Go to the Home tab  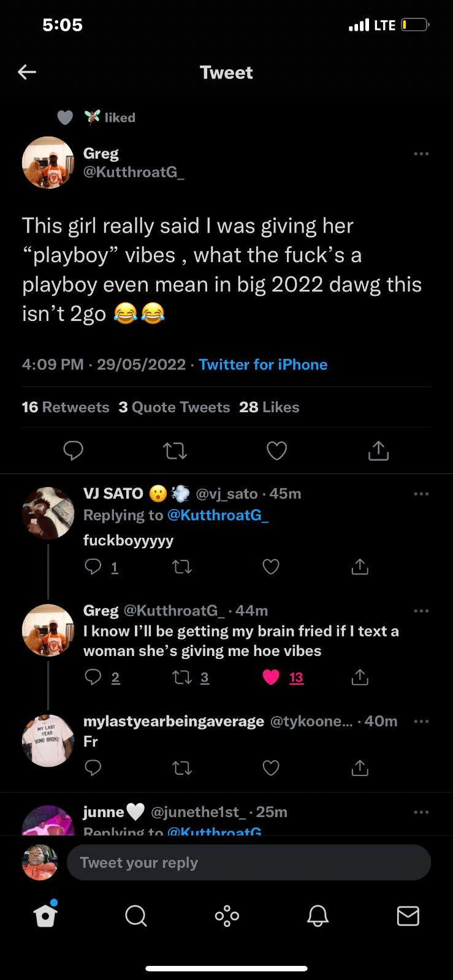(45, 916)
